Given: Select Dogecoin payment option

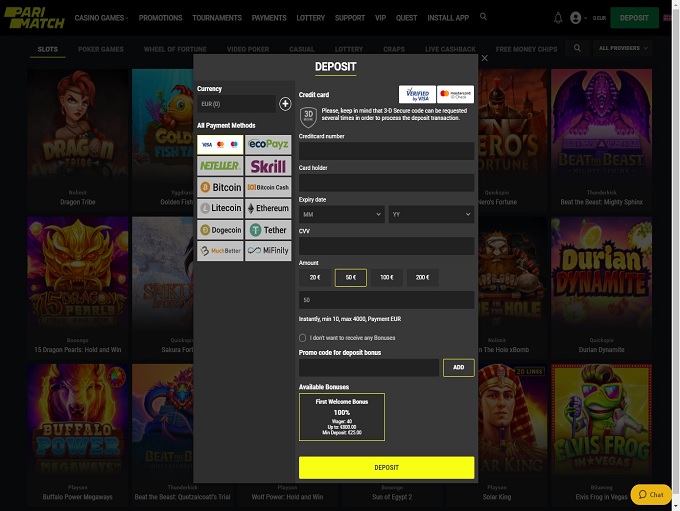Looking at the screenshot, I should click(220, 230).
